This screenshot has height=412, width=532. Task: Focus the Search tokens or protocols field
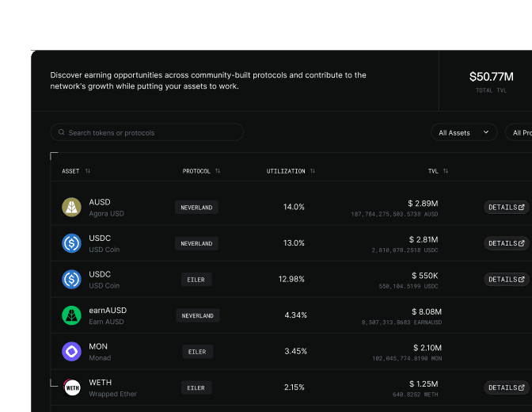coord(147,132)
